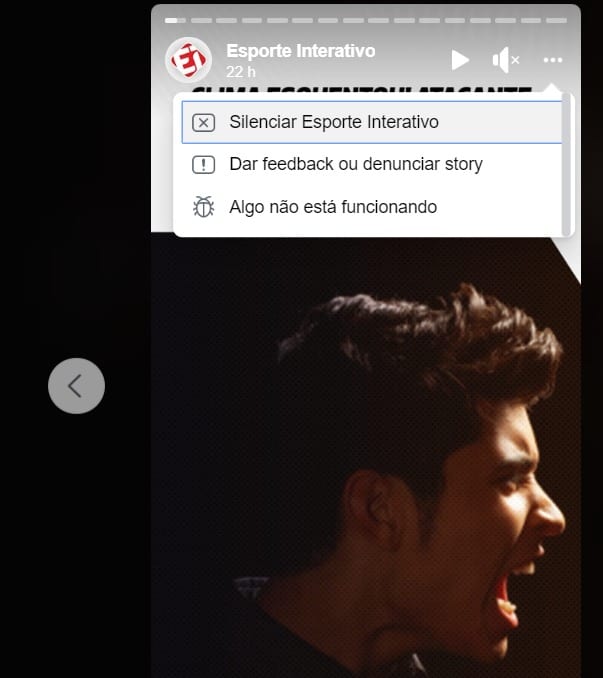
Task: Click the bug icon in the menu
Action: click(203, 207)
